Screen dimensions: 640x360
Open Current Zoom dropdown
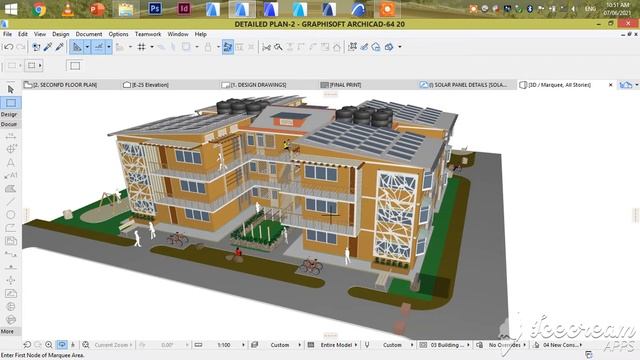coord(113,345)
